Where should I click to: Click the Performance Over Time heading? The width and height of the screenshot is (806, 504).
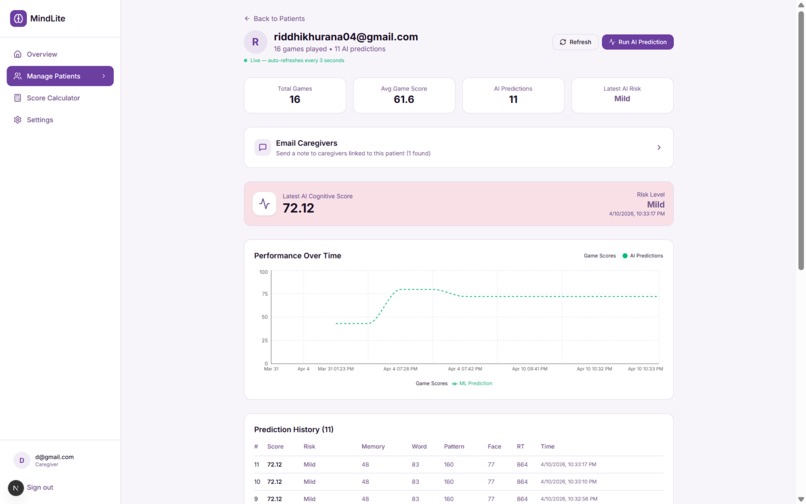[x=298, y=256]
